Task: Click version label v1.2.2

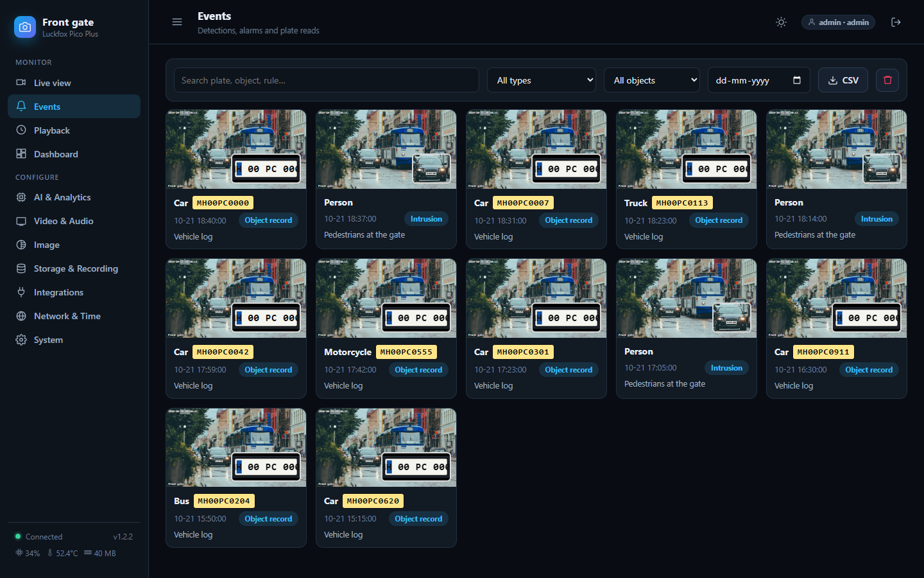Action: (x=123, y=536)
